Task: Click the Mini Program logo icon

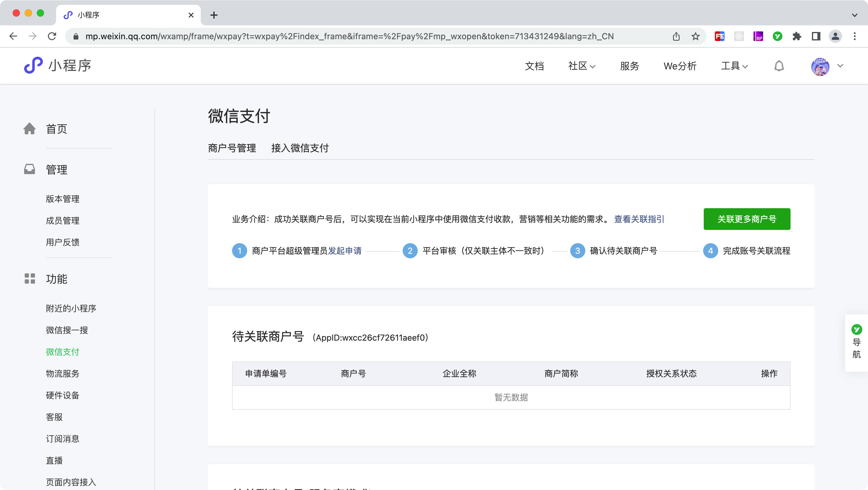Action: (x=33, y=65)
